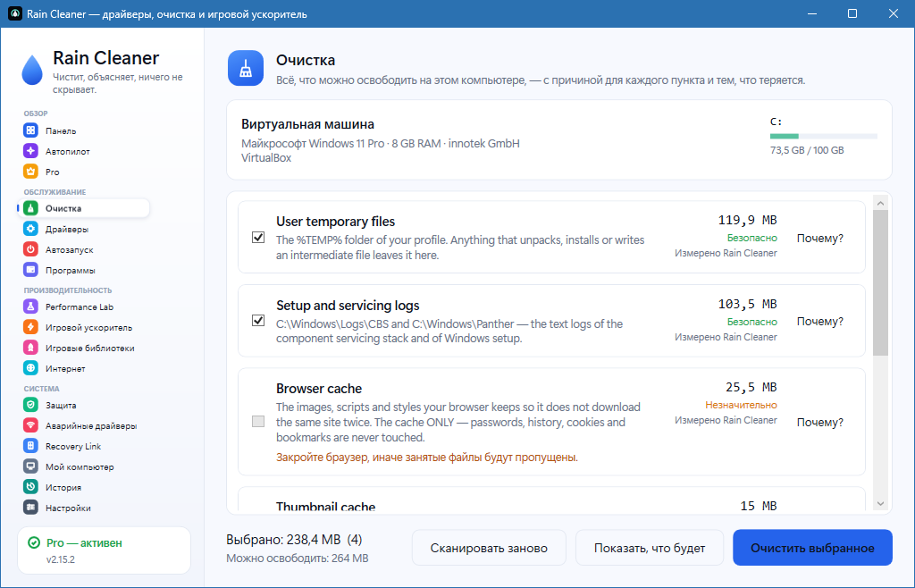The height and width of the screenshot is (588, 915).
Task: Open the Performance Lab flask icon
Action: tap(30, 307)
